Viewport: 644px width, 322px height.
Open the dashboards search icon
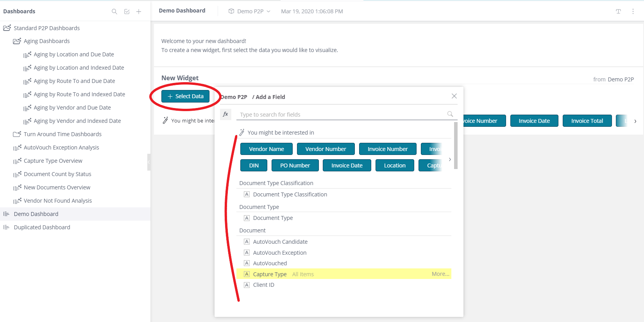click(x=114, y=11)
